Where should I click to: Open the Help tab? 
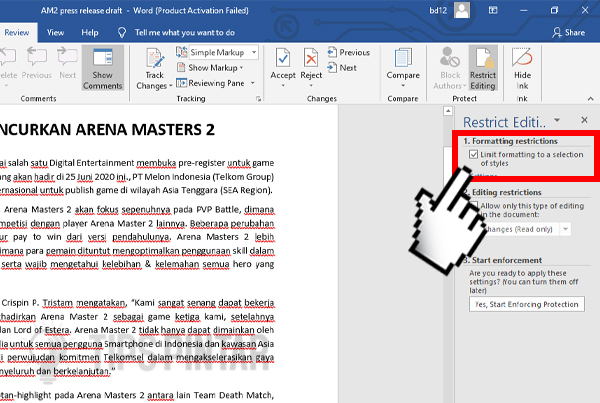[90, 33]
